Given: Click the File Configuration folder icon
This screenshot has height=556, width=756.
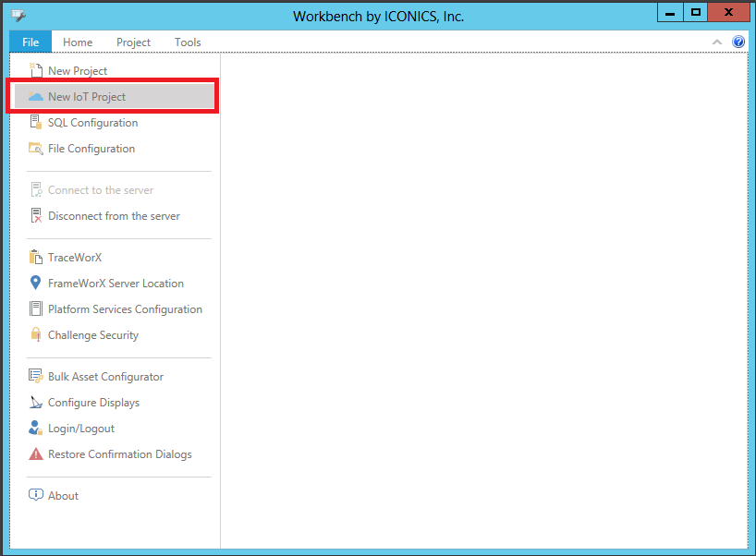Looking at the screenshot, I should pyautogui.click(x=36, y=149).
